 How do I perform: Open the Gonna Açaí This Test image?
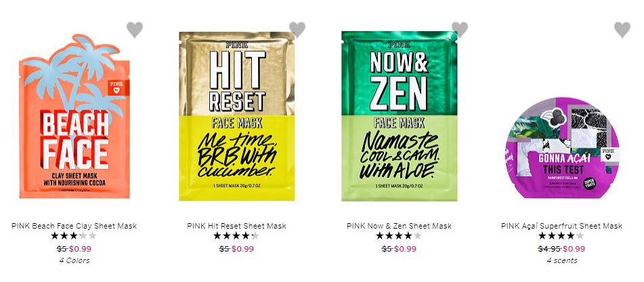[x=562, y=147]
